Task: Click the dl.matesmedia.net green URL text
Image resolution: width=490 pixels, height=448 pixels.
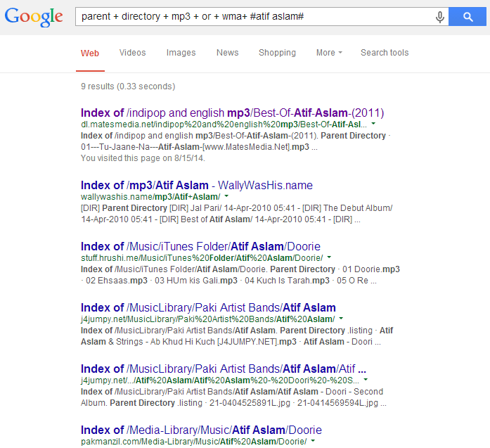Action: pyautogui.click(x=224, y=124)
